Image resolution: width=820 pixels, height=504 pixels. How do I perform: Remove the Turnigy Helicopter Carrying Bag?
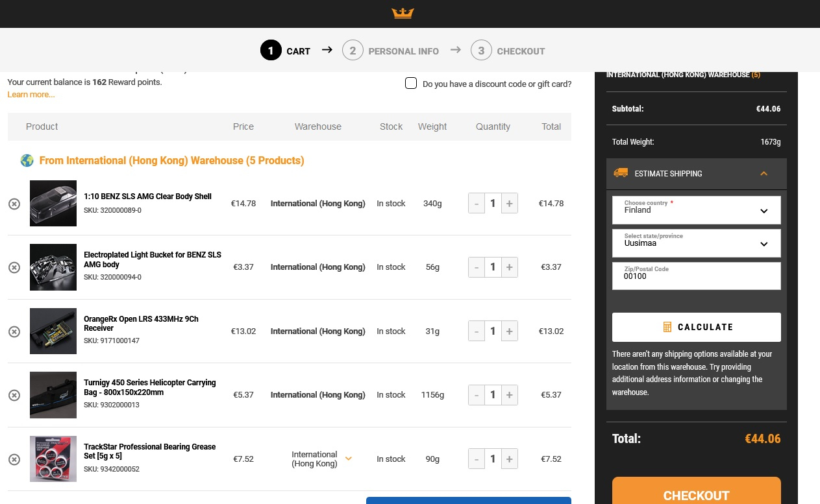tap(14, 395)
